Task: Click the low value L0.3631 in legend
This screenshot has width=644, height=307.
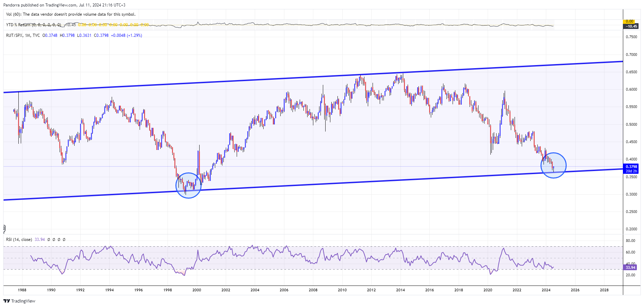Action: pyautogui.click(x=84, y=35)
